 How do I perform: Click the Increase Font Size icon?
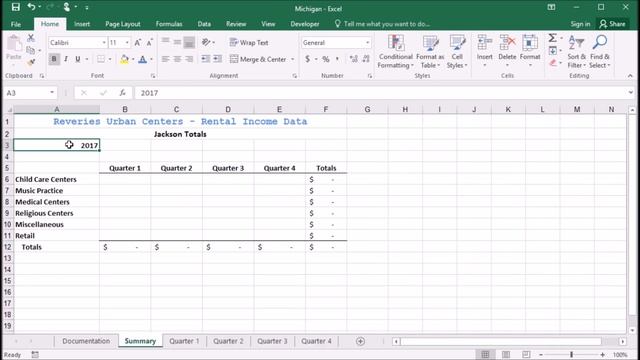tap(138, 42)
